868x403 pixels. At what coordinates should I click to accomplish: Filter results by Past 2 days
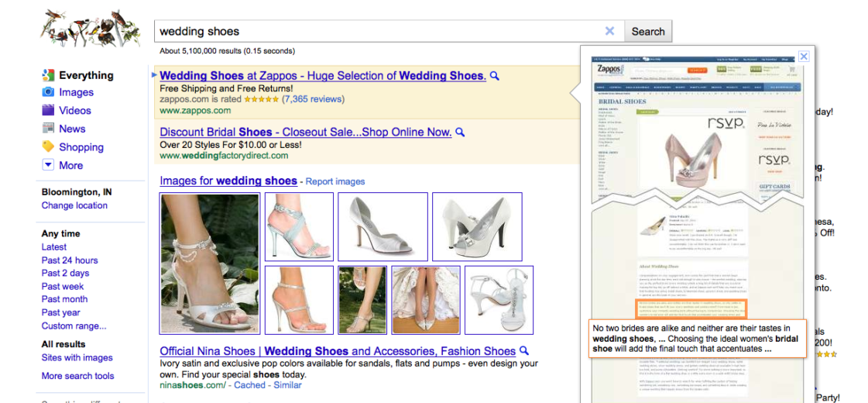tap(65, 273)
